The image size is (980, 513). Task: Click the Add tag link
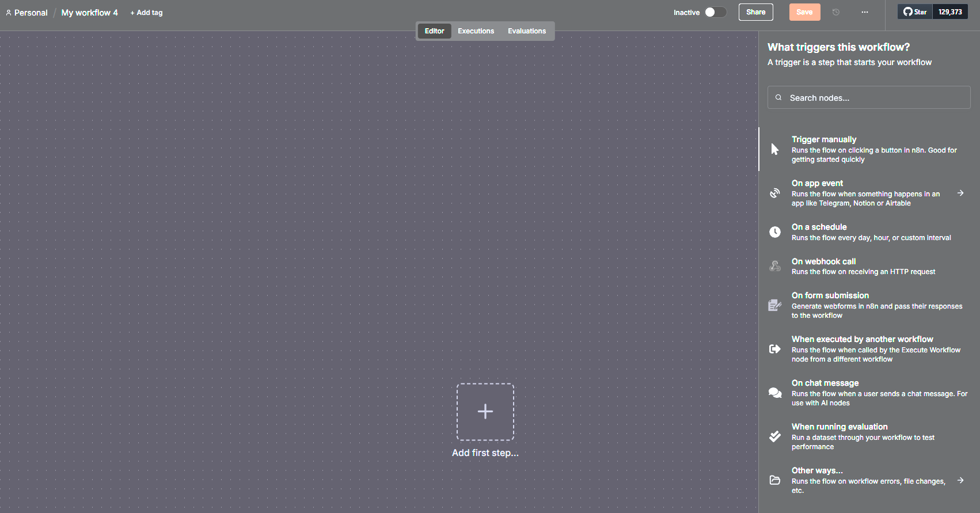pos(146,13)
